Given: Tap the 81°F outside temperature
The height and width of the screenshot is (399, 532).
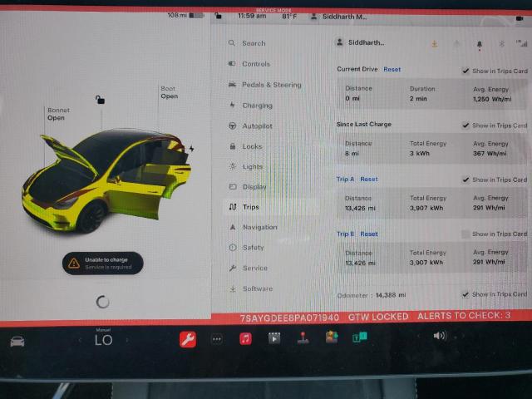Looking at the screenshot, I should pos(289,17).
